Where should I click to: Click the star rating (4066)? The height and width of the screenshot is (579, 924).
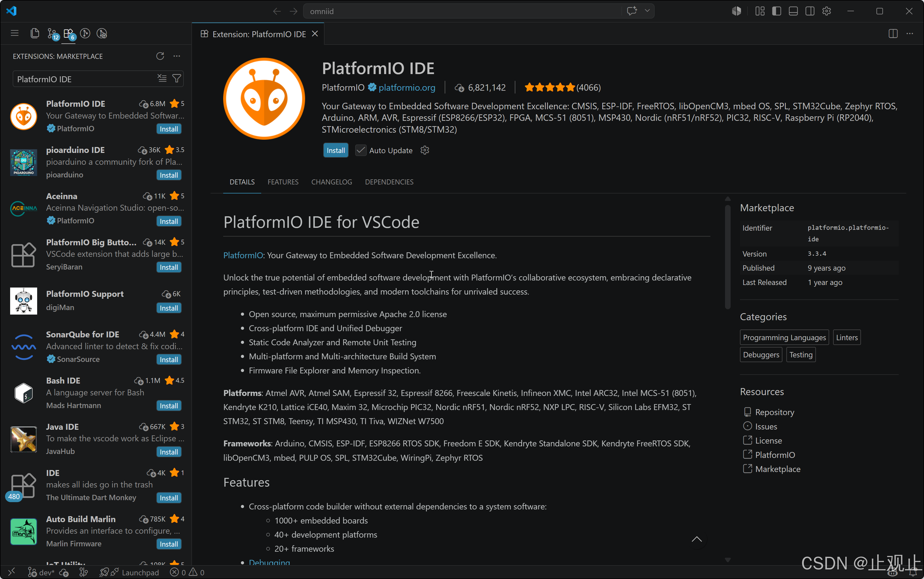click(562, 88)
